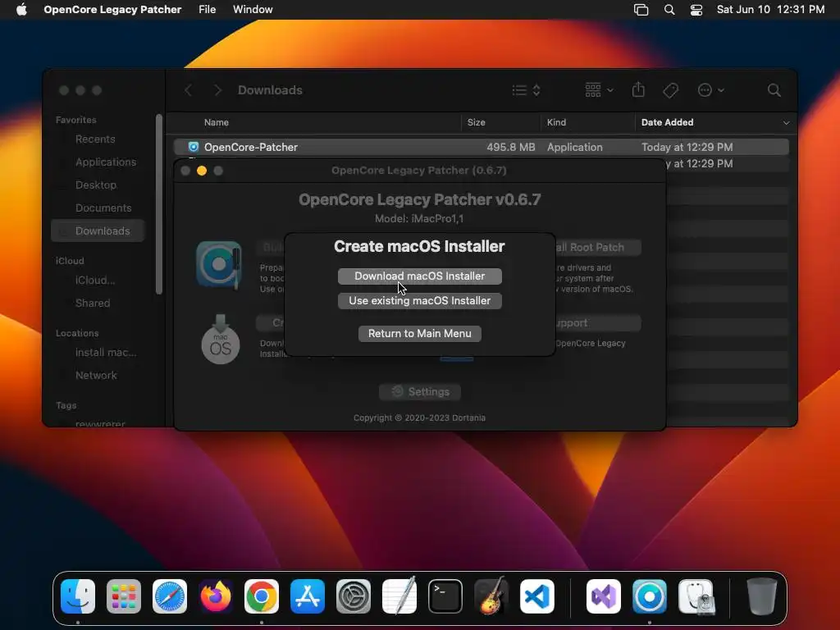Open Terminal from the Dock
840x630 pixels.
(445, 596)
